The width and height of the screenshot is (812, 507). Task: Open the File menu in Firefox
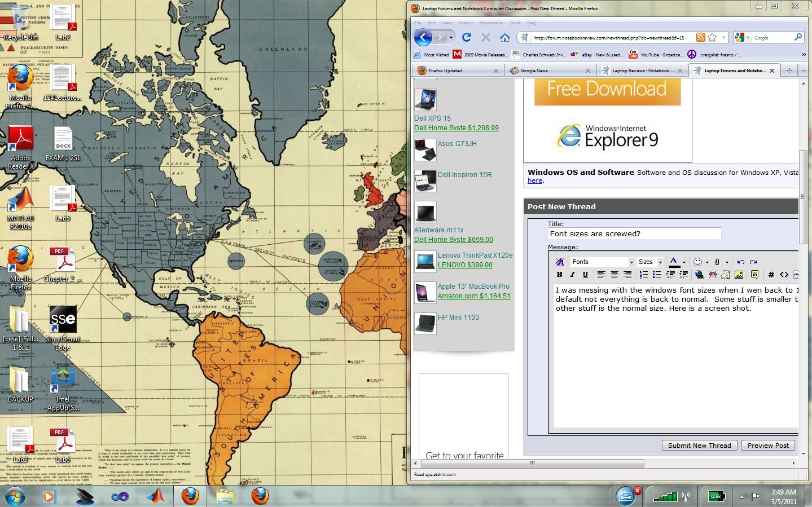pyautogui.click(x=418, y=23)
